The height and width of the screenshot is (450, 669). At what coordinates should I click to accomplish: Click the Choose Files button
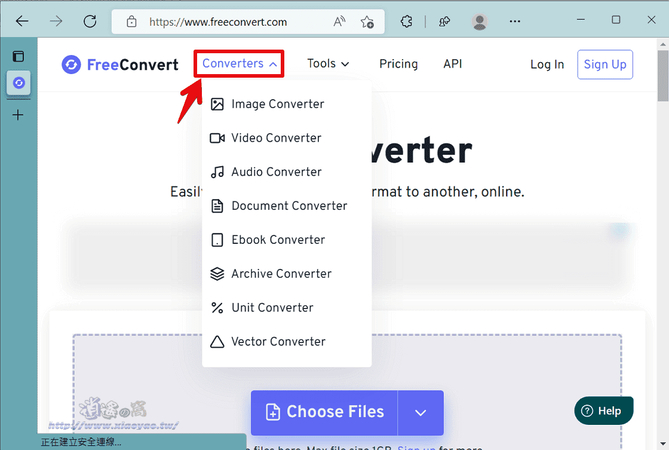324,412
